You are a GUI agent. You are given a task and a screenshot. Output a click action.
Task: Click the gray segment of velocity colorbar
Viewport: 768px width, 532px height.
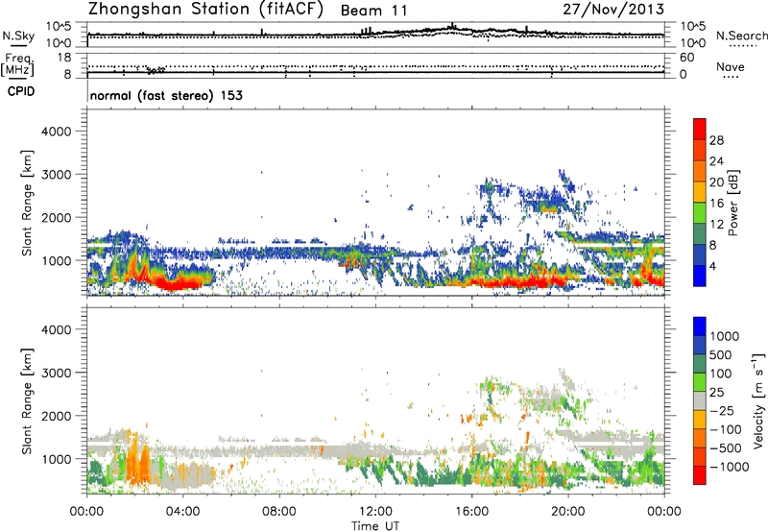(700, 400)
